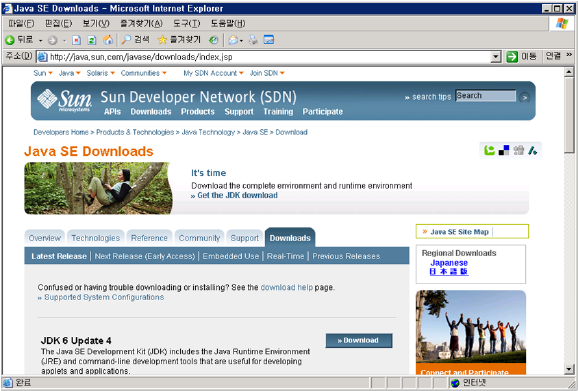Click the green bookmark share icon
578x391 pixels.
coord(489,150)
